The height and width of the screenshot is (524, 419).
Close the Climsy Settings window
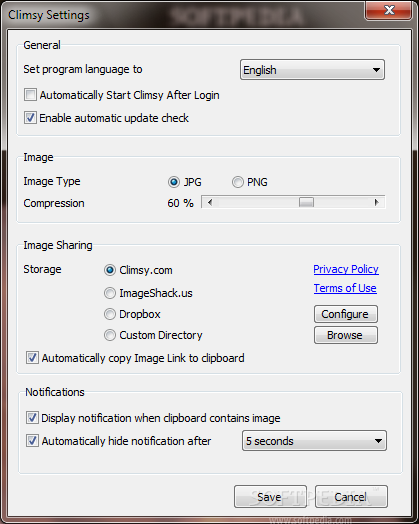click(x=389, y=10)
